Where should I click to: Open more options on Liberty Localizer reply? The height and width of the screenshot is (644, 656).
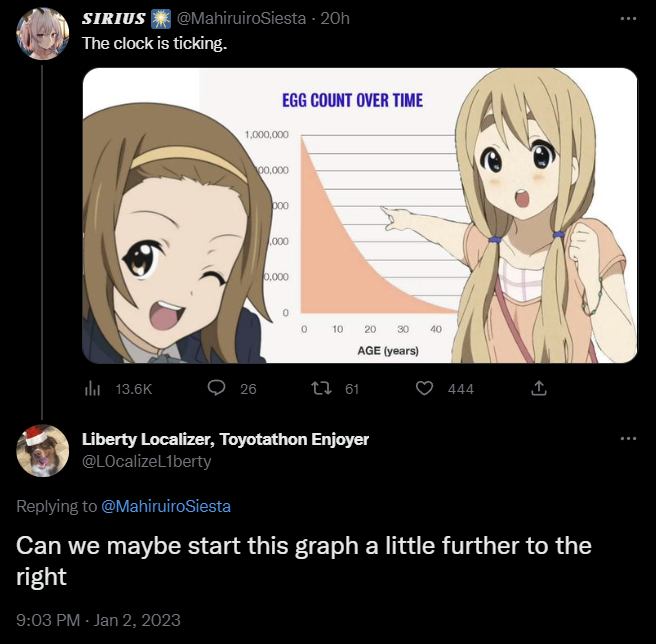pyautogui.click(x=628, y=439)
